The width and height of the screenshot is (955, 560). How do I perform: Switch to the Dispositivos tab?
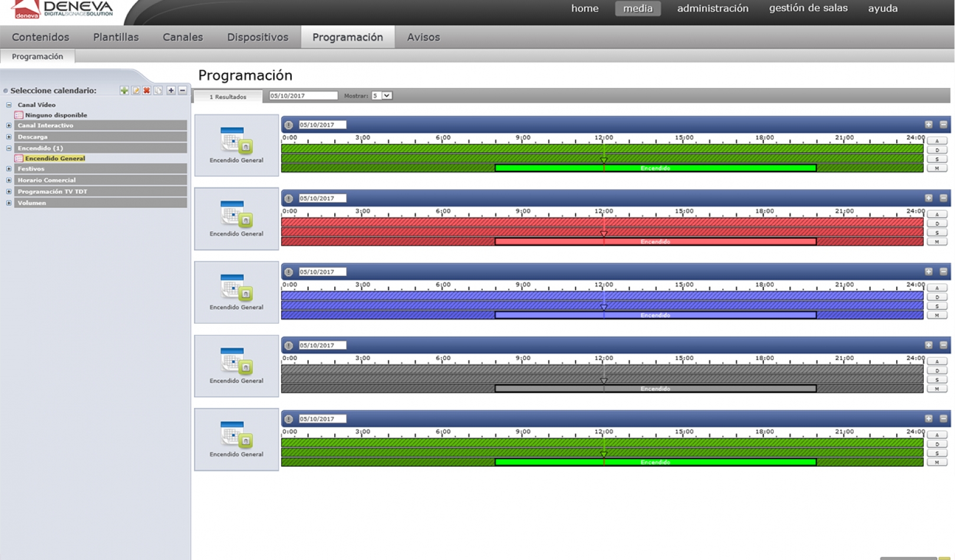click(x=258, y=37)
